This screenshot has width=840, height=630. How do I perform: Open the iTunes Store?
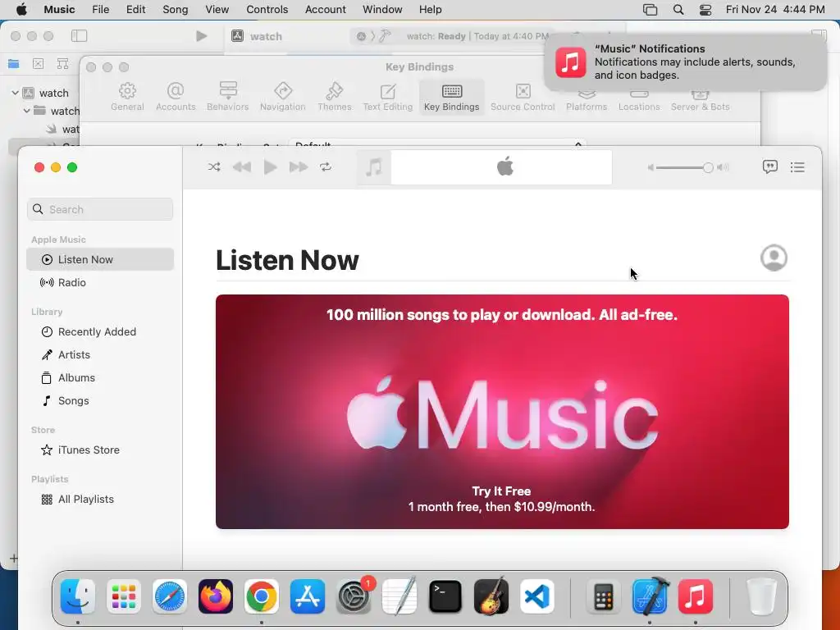tap(100, 450)
